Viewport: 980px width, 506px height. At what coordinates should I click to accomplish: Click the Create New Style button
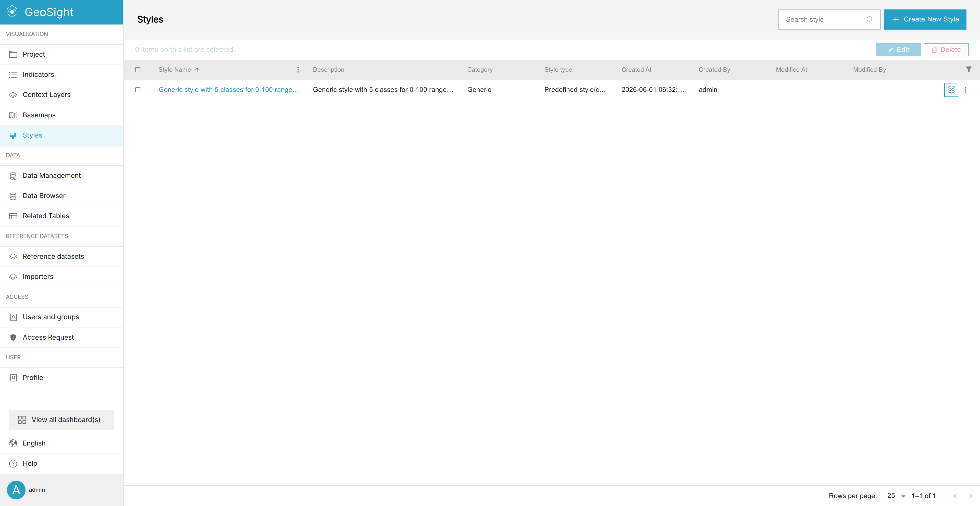[925, 19]
